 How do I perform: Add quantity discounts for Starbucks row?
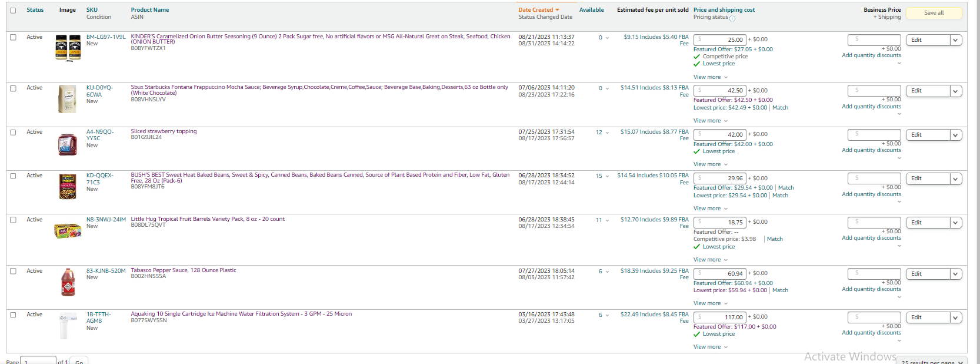[x=871, y=107]
